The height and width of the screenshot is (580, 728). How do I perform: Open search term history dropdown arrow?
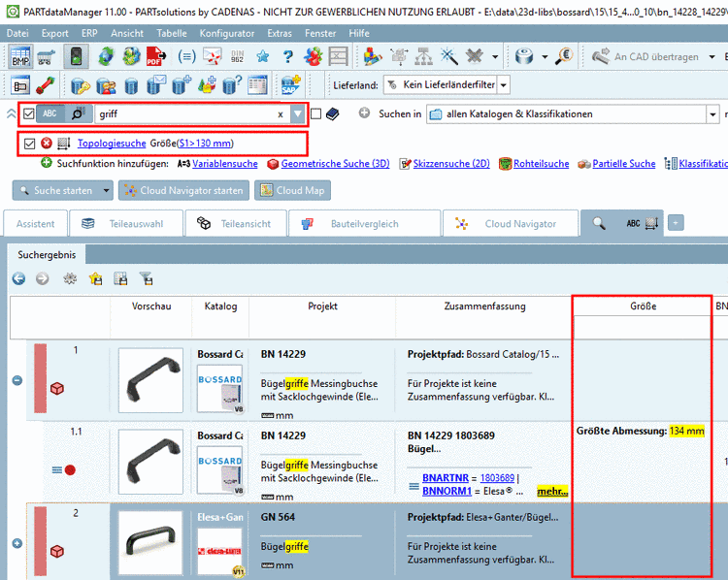298,114
